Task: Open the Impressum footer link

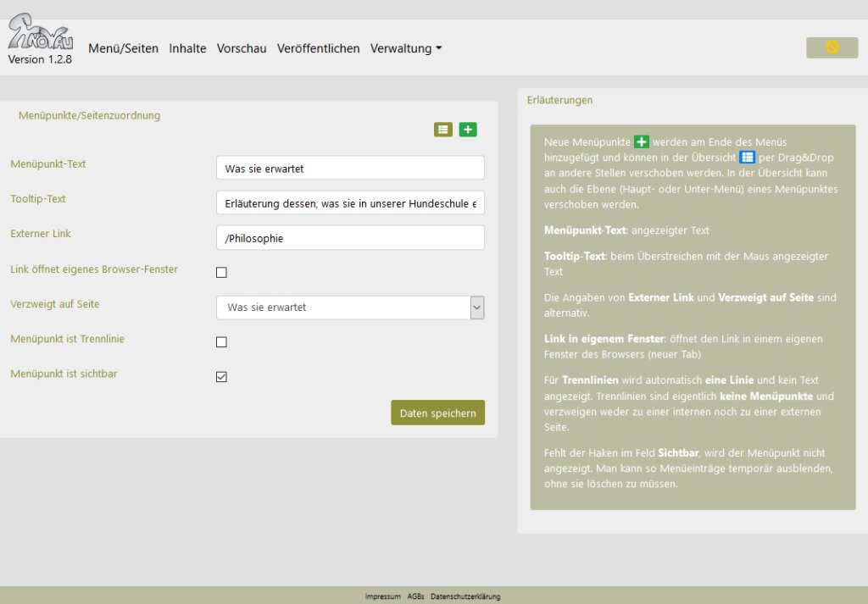Action: (382, 596)
